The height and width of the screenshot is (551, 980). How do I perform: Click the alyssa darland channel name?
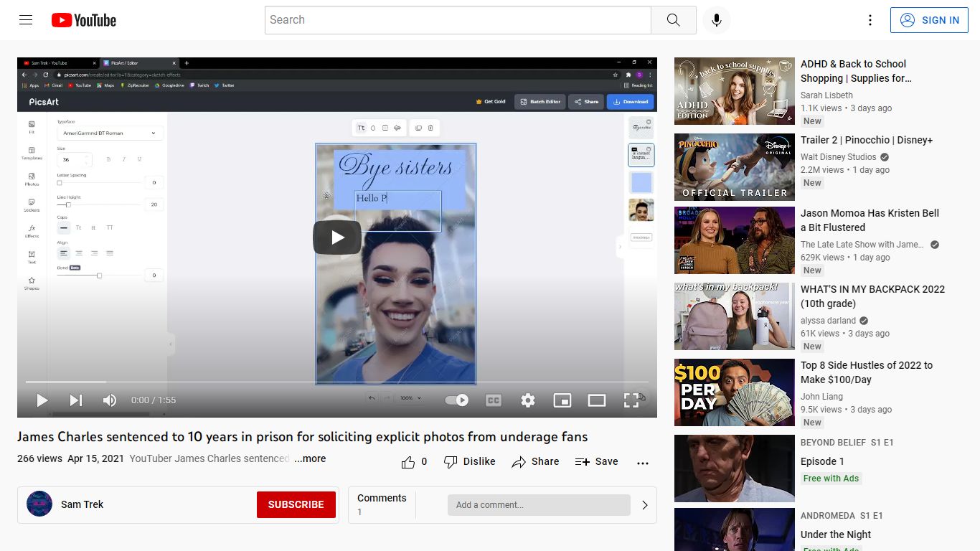[x=828, y=321]
